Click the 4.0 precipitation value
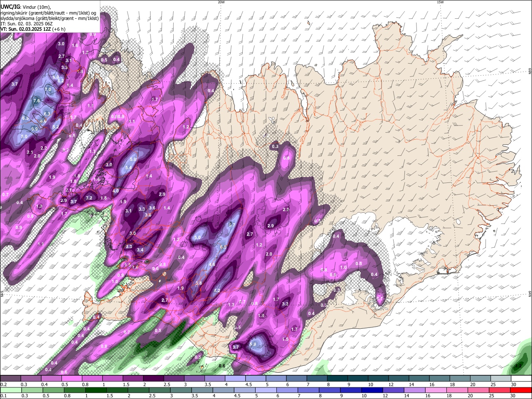Image resolution: width=532 pixels, height=399 pixels. tap(116, 191)
